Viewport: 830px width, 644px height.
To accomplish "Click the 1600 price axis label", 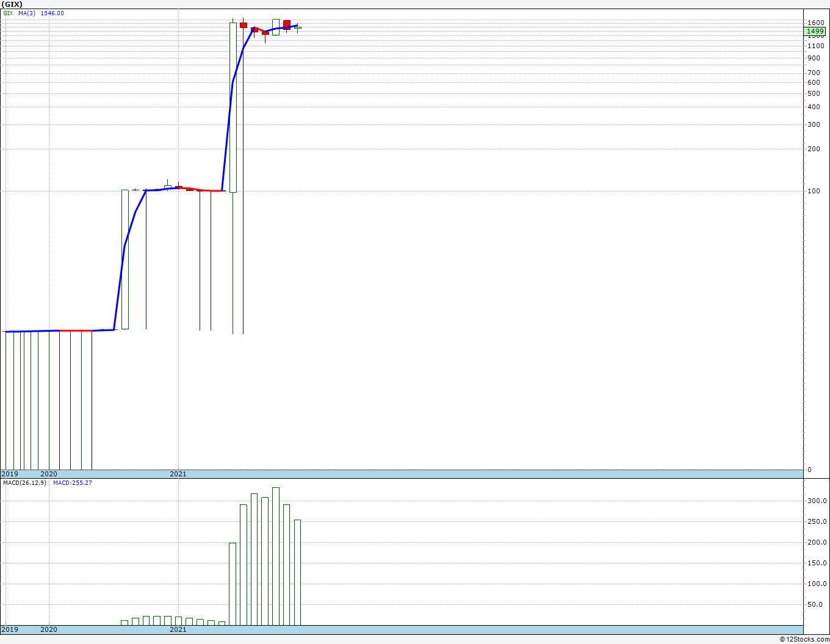I will (x=815, y=23).
